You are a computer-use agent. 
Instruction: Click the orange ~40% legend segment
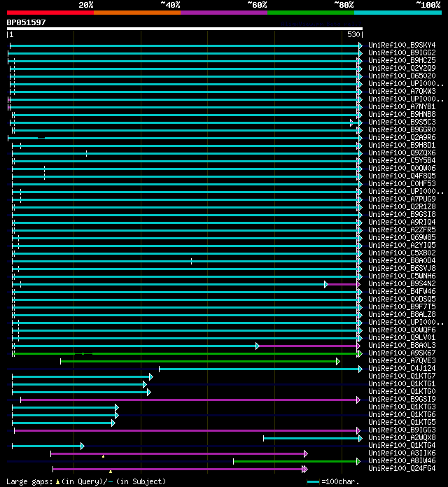(x=137, y=13)
